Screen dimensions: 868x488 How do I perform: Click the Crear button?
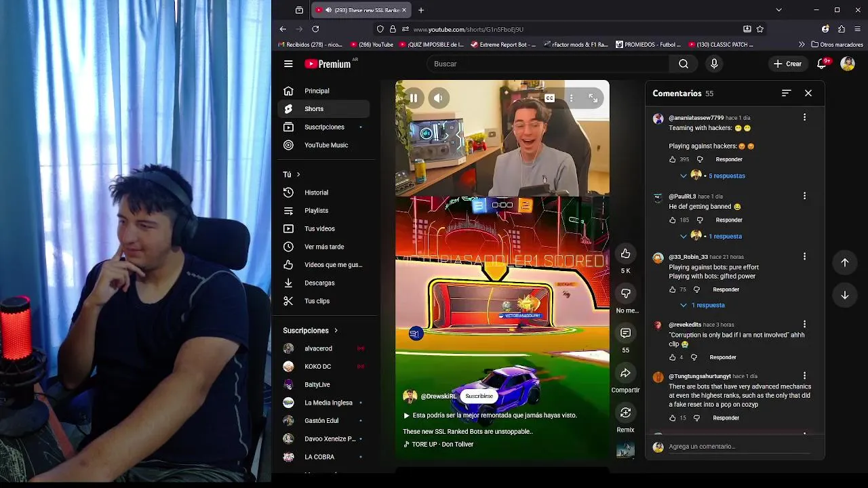(x=787, y=64)
